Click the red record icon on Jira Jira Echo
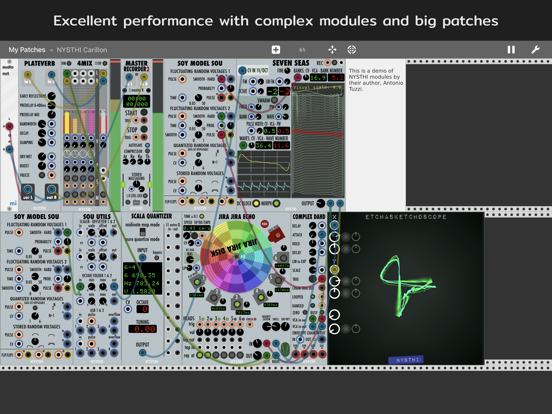 [265, 224]
